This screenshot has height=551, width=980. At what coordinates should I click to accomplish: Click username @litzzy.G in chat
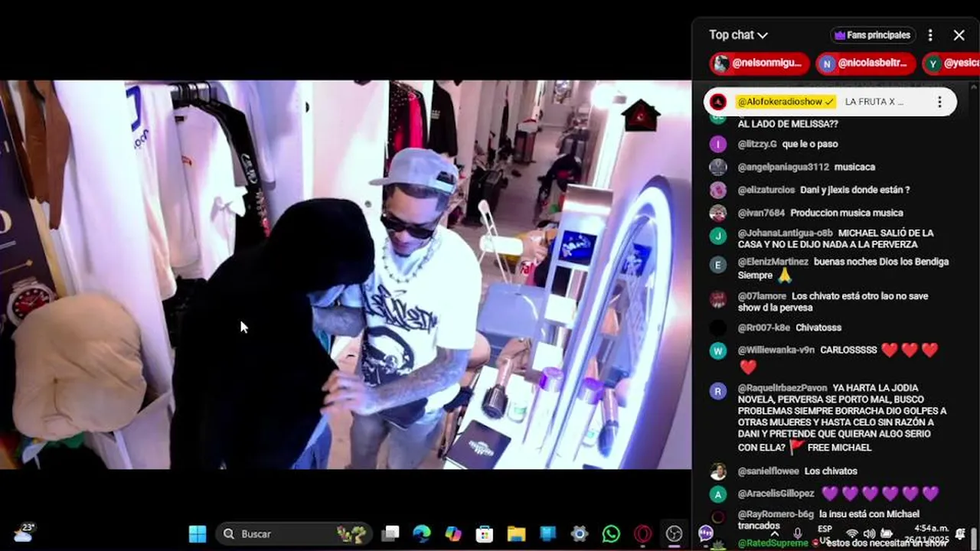757,144
